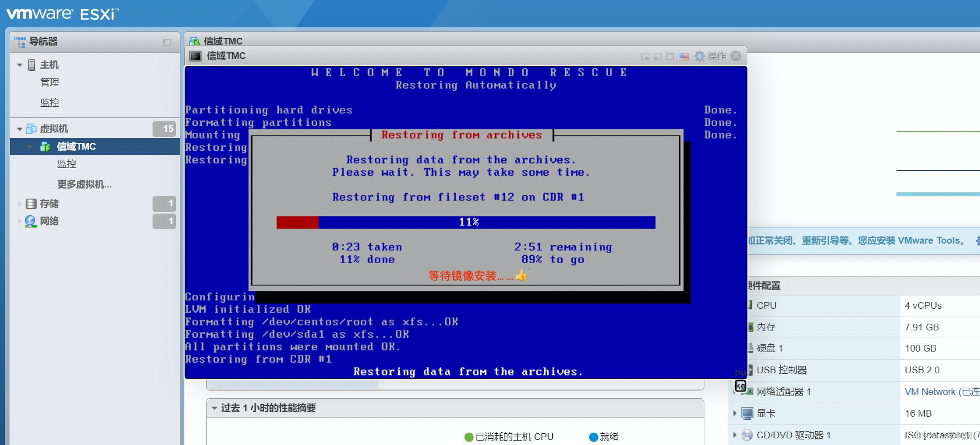Click the 信域TMC VM icon in the tree
Viewport: 980px width, 445px height.
pos(45,147)
